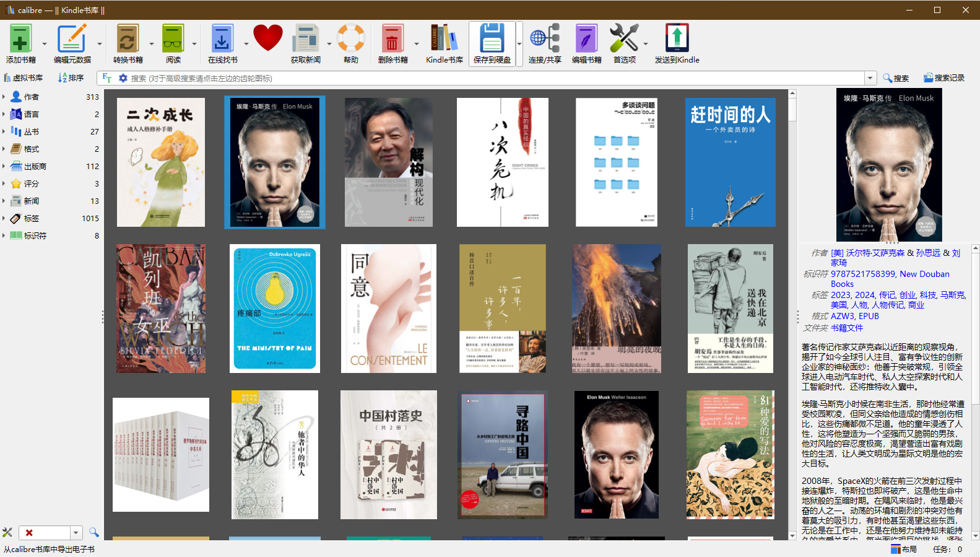The height and width of the screenshot is (557, 980).
Task: Expand the 新闻 (News) category
Action: [x=4, y=201]
